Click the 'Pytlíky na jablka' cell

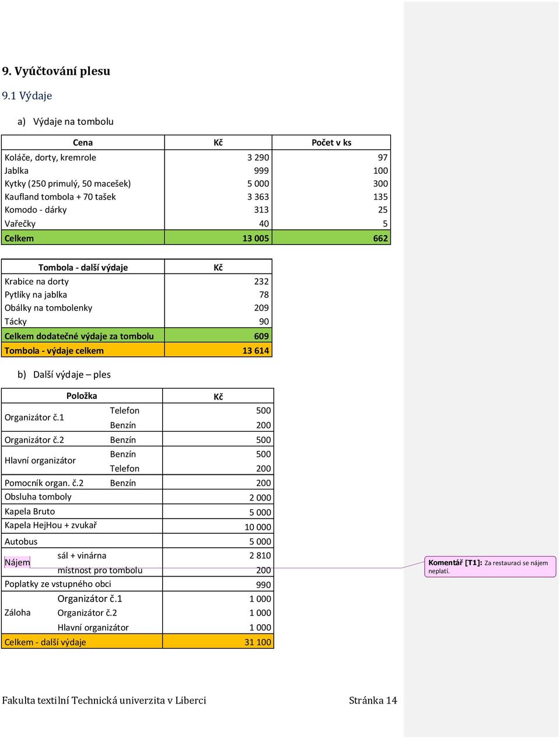[36, 295]
